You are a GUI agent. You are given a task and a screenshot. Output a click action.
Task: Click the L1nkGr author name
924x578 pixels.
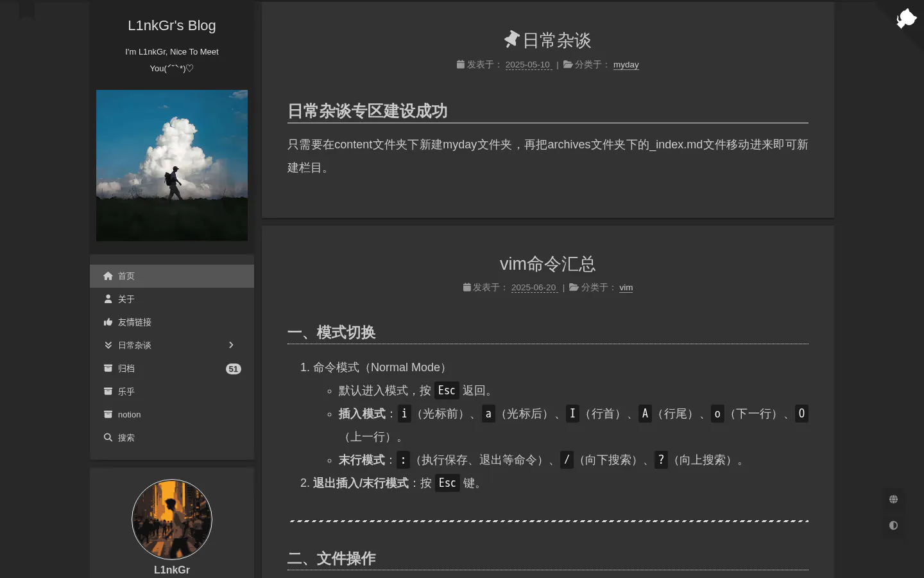172,570
